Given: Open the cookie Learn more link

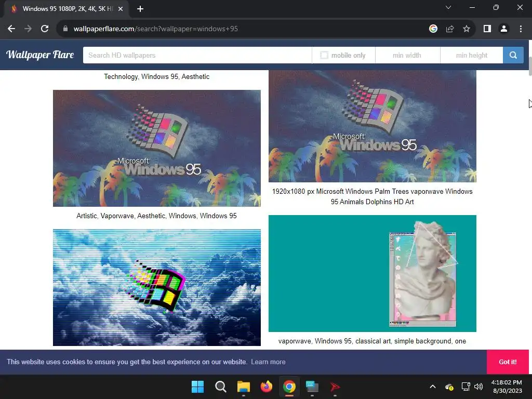Looking at the screenshot, I should (x=268, y=362).
